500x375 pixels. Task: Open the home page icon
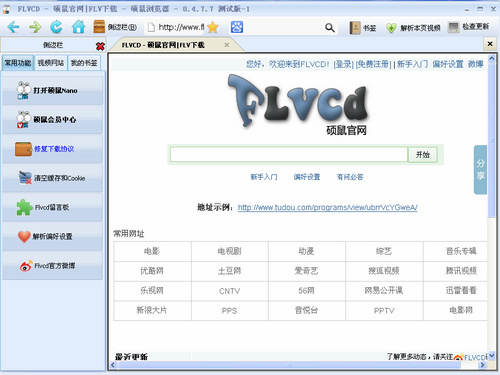pos(78,27)
